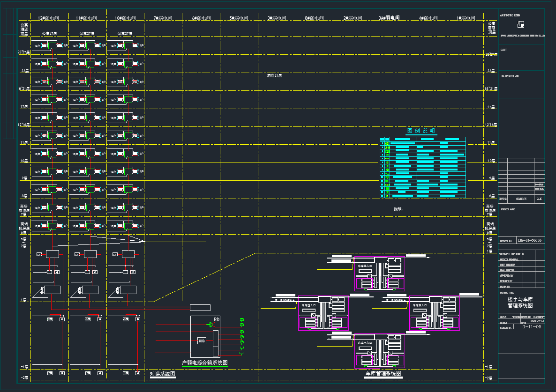This screenshot has width=556, height=392.
Task: Select the 说明： note label
Action: [x=398, y=209]
